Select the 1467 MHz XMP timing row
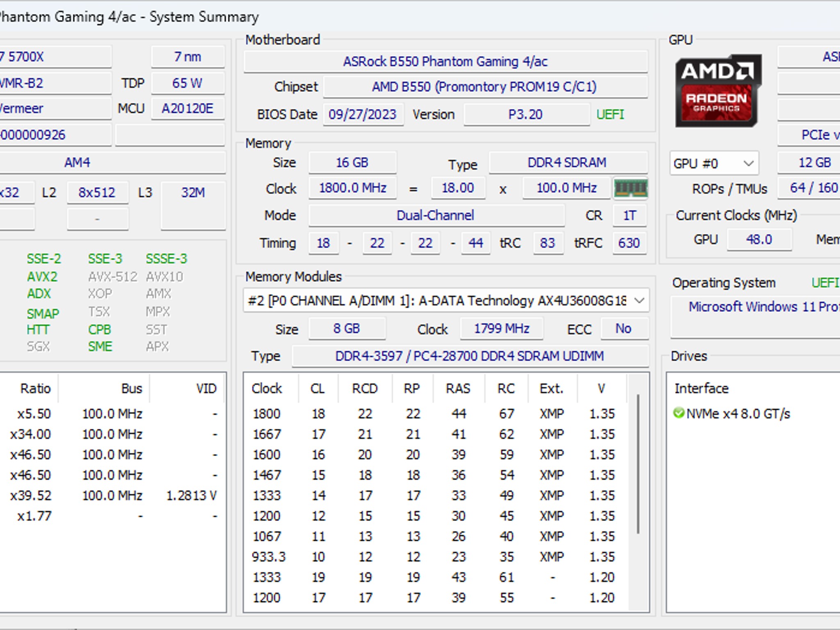Screen dimensions: 840x630 [x=436, y=475]
